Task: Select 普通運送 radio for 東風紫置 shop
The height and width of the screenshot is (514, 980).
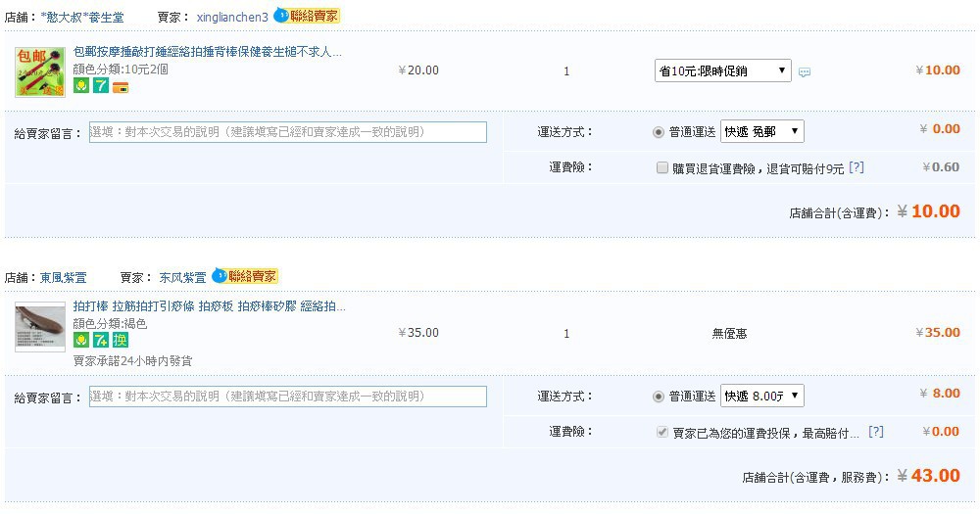Action: click(x=659, y=397)
